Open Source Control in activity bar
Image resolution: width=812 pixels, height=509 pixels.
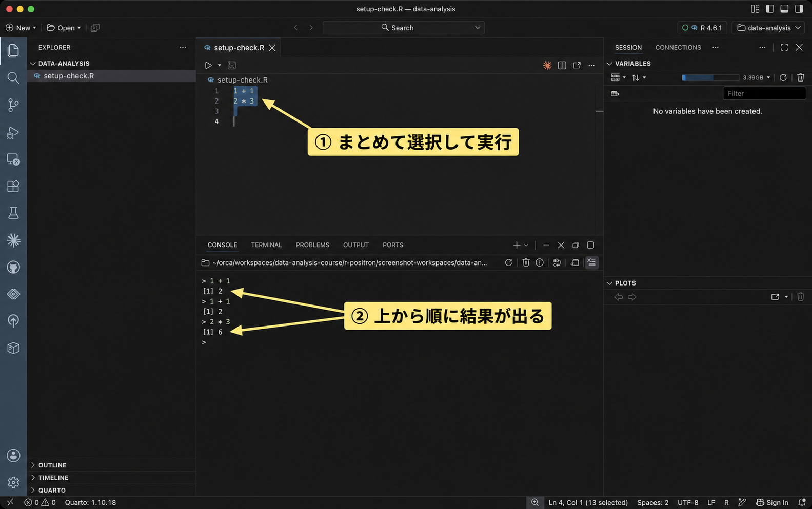coord(13,105)
